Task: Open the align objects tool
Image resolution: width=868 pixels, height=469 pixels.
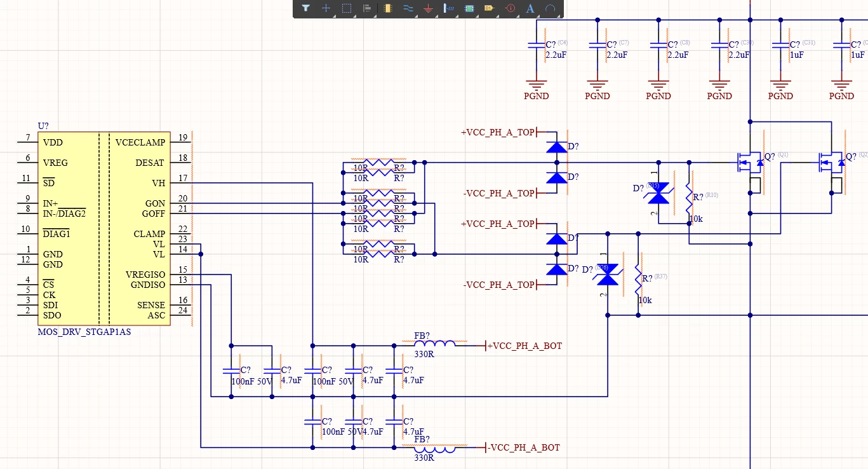Action: [367, 8]
